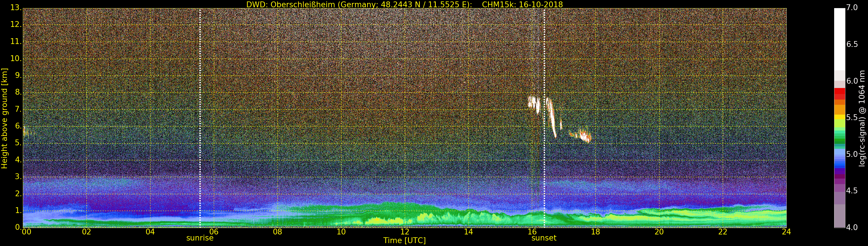
Task: Click the height axis tick '5.'
Action: pyautogui.click(x=18, y=143)
